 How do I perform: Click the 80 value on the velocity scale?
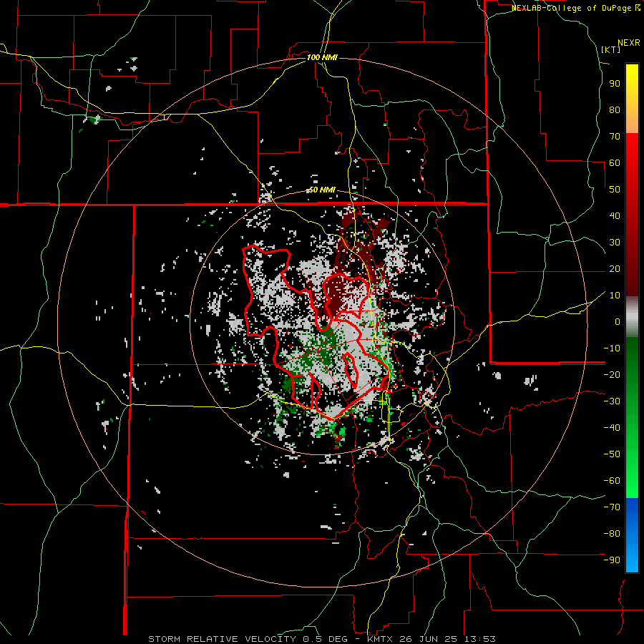pos(615,109)
